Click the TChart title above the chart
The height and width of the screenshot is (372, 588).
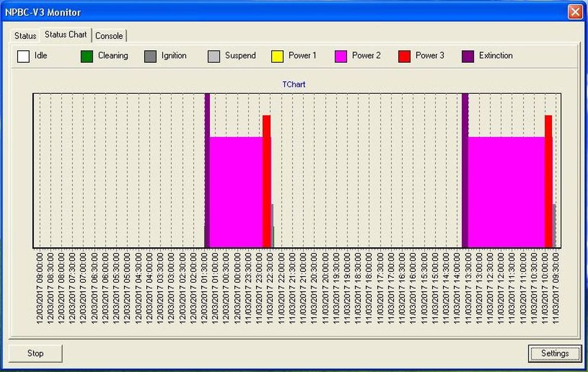pyautogui.click(x=294, y=84)
